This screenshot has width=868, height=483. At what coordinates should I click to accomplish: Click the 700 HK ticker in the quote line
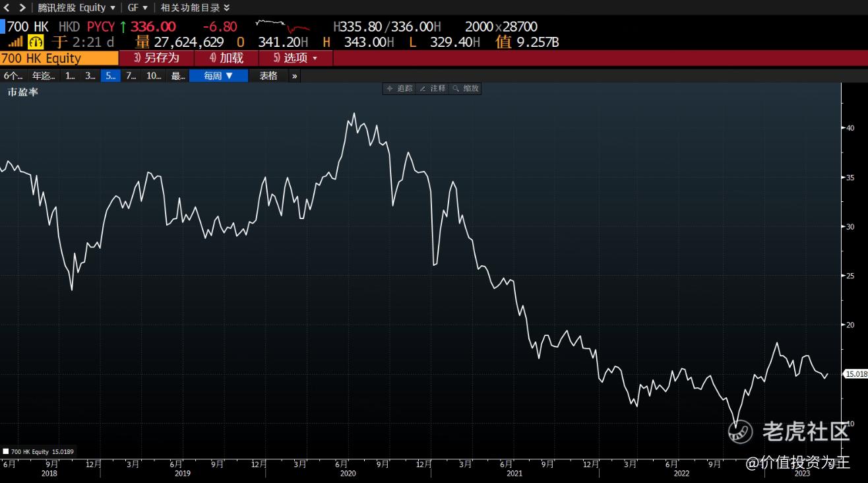coord(28,27)
